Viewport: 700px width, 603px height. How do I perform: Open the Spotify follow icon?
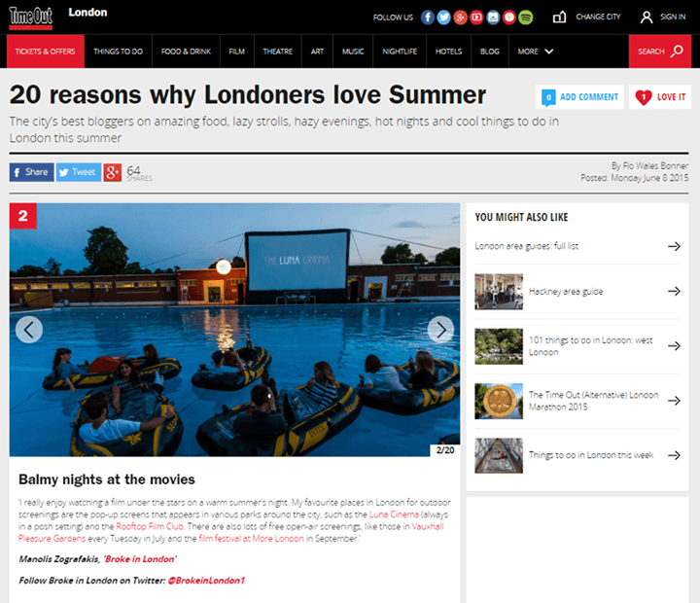(526, 18)
